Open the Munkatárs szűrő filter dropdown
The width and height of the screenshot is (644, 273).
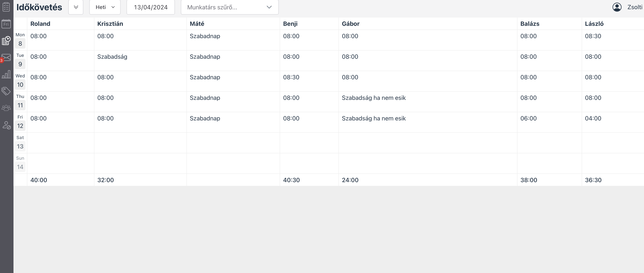230,7
